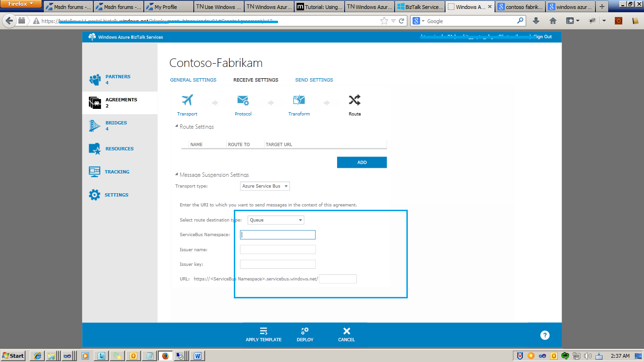Viewport: 644px width, 362px height.
Task: Click the ServiceBus Namespace field
Action: point(278,235)
